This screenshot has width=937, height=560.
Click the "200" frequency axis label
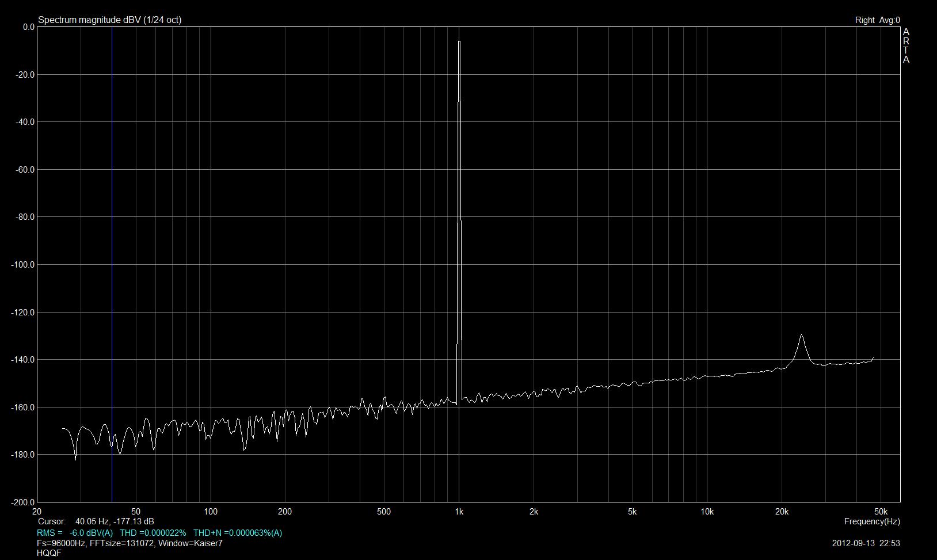coord(285,512)
